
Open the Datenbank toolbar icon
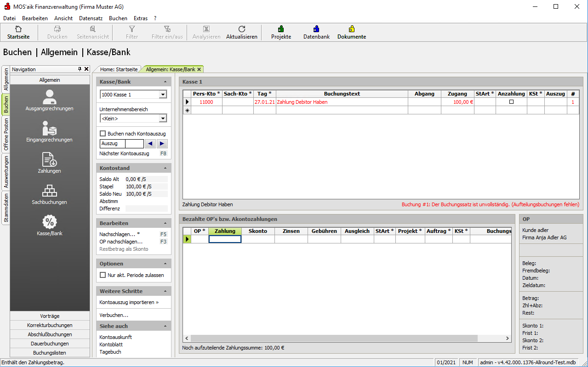[316, 32]
